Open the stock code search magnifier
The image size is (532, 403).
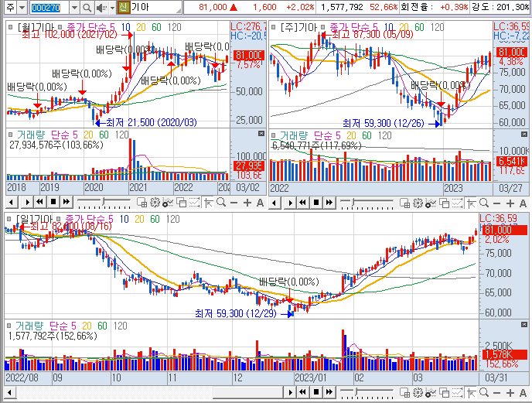click(87, 8)
